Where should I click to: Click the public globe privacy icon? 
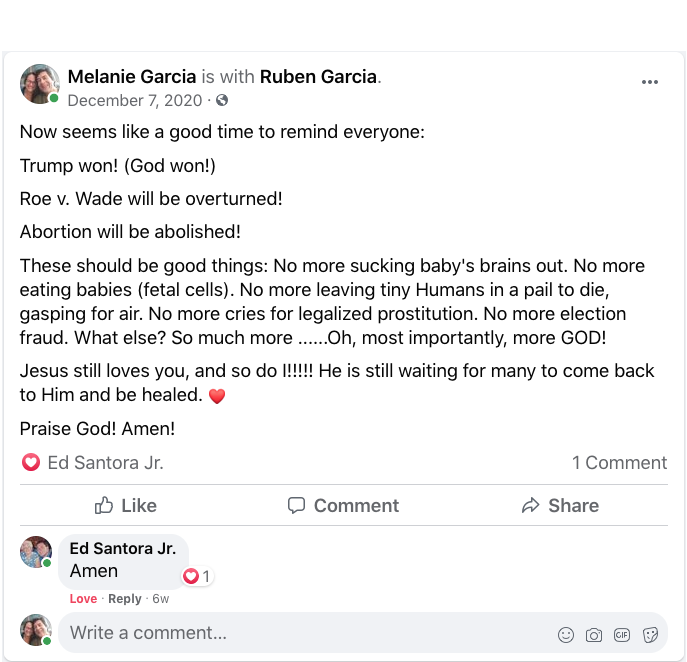[x=222, y=100]
